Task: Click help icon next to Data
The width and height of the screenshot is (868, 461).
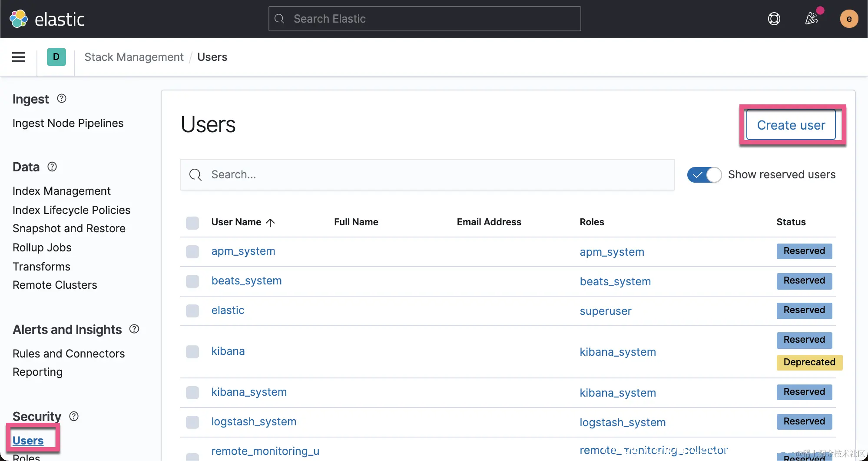Action: pyautogui.click(x=52, y=167)
